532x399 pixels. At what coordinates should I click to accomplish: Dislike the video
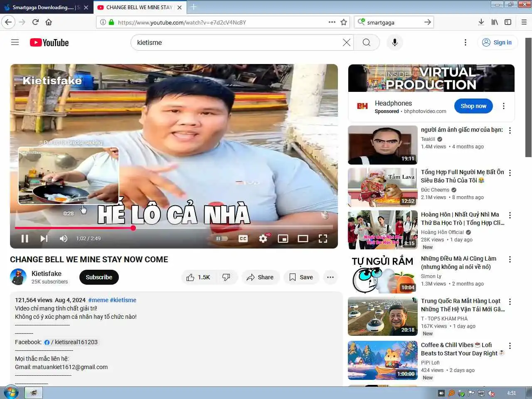point(227,277)
